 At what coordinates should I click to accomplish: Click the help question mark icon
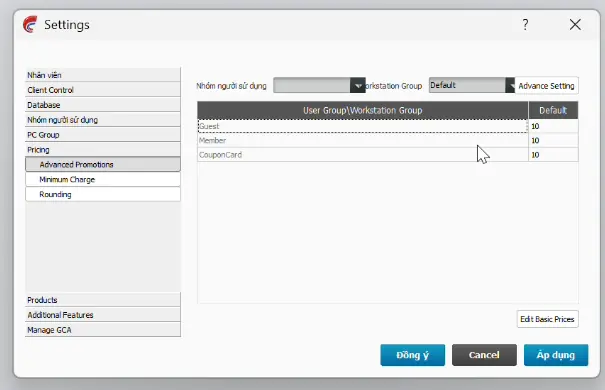(x=525, y=25)
